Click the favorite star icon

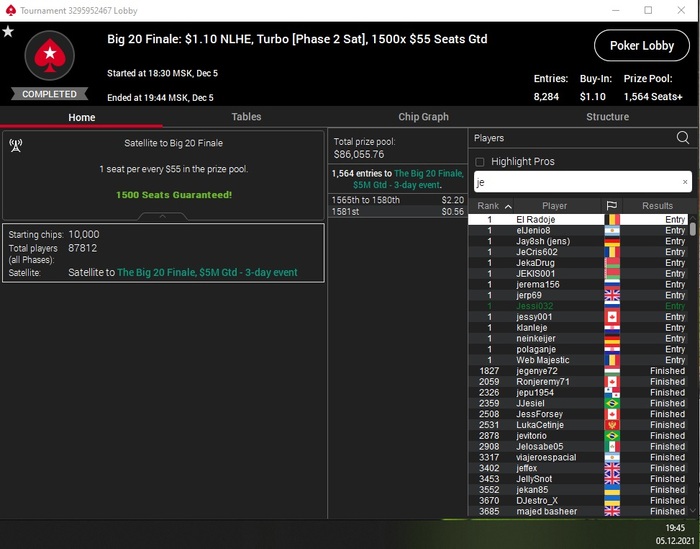(x=8, y=32)
